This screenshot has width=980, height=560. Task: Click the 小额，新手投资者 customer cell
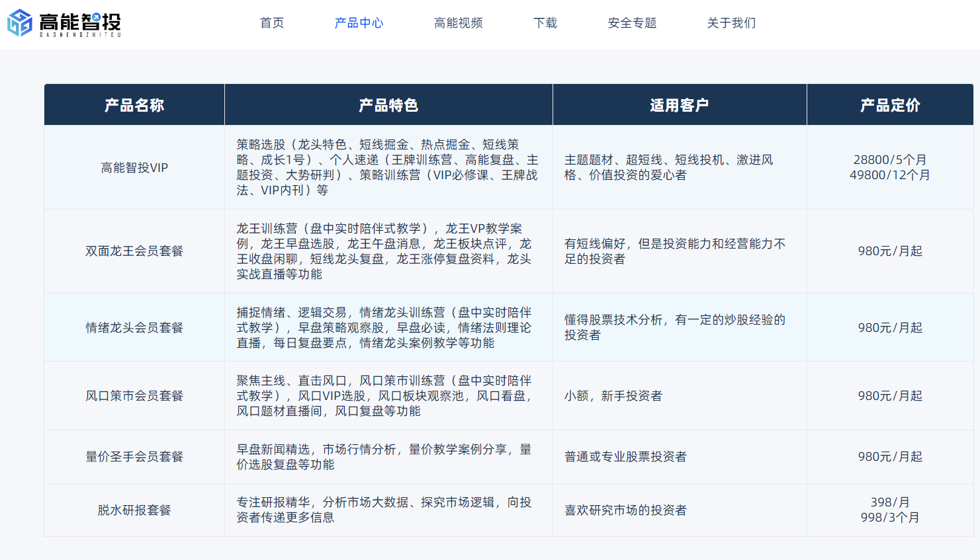click(x=680, y=395)
